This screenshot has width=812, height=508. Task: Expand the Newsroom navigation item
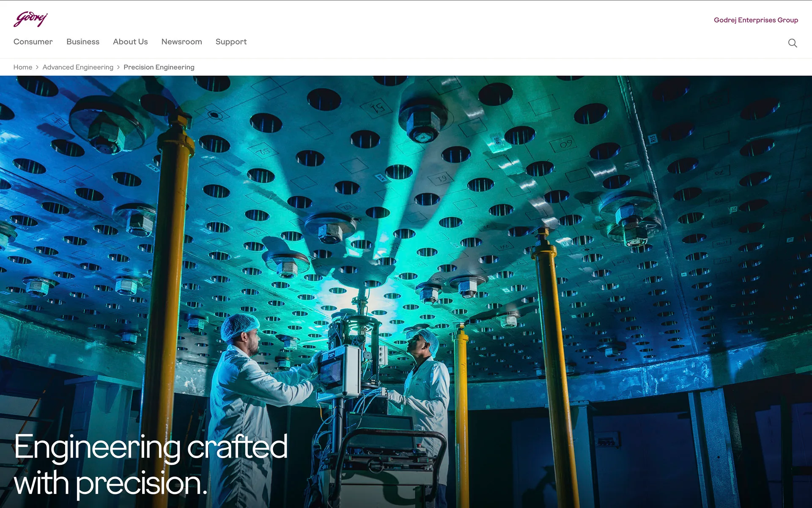pyautogui.click(x=181, y=42)
